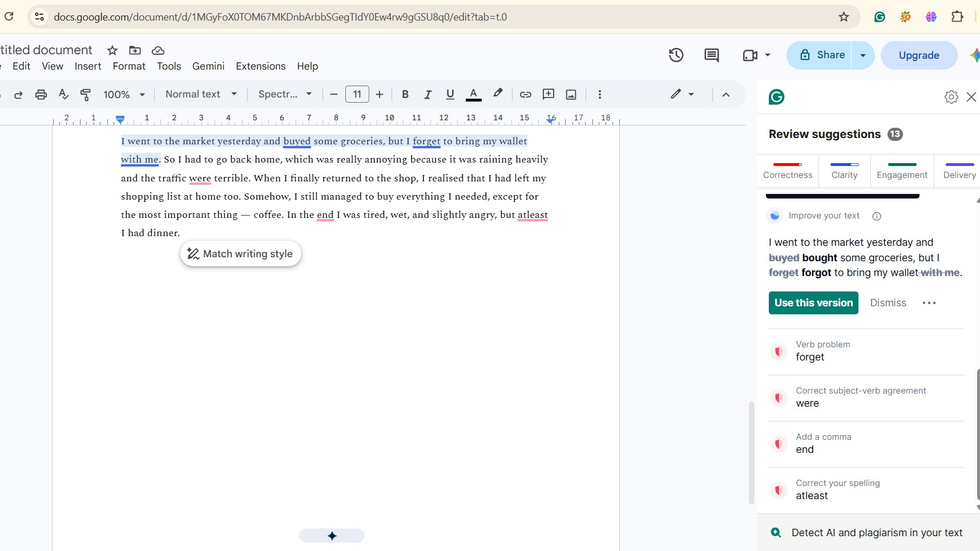Open the View menu
This screenshot has width=980, height=551.
tap(53, 66)
